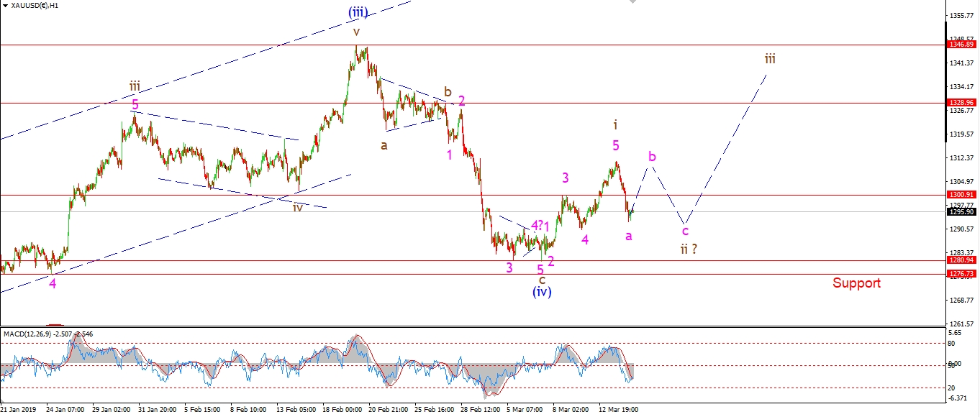Select the pink 'a' wave label
980x417 pixels.
pos(629,236)
